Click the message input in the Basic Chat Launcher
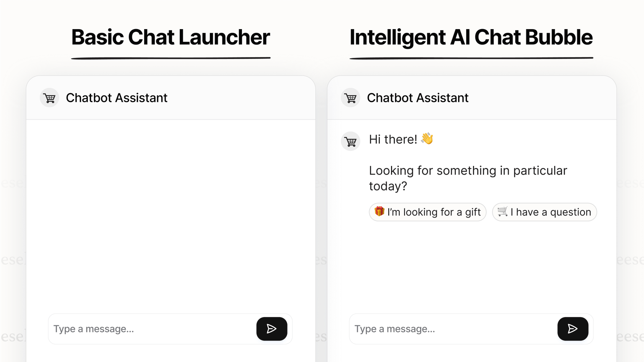Image resolution: width=644 pixels, height=362 pixels. tap(134, 329)
